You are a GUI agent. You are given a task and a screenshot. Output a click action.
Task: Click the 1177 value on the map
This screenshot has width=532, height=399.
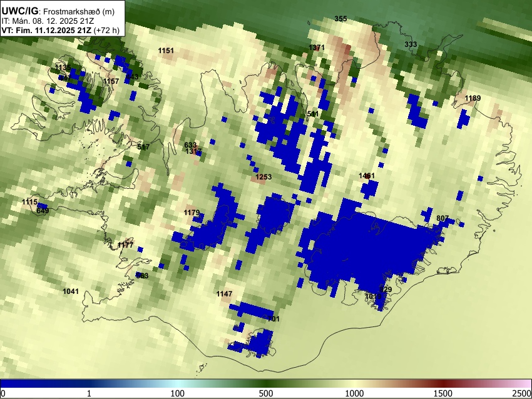126,245
